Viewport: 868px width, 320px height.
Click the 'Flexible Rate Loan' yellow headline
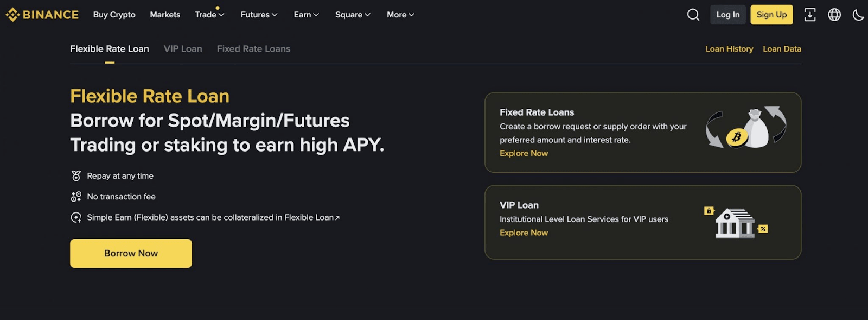[x=150, y=96]
